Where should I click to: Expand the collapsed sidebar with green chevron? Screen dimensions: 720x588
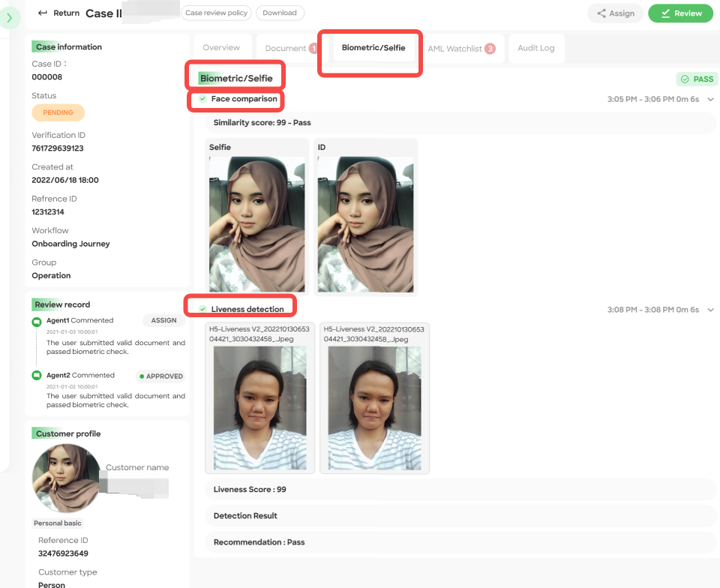point(9,18)
